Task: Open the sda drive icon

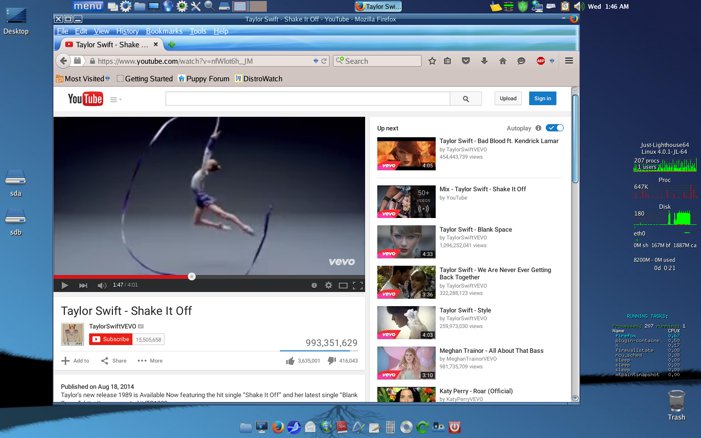Action: point(16,183)
